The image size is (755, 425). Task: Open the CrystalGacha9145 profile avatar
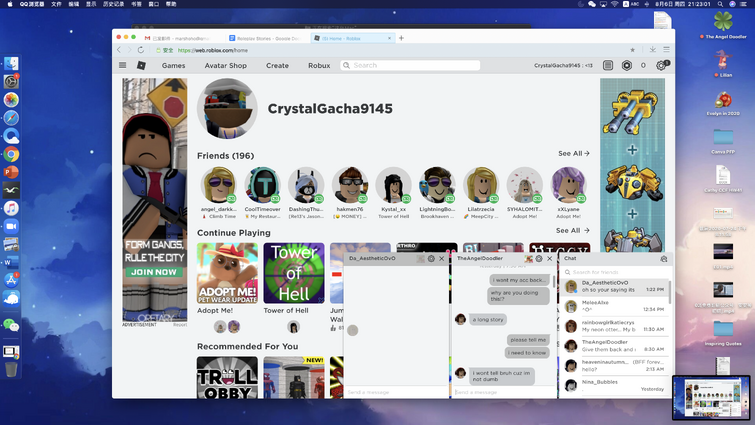(227, 109)
